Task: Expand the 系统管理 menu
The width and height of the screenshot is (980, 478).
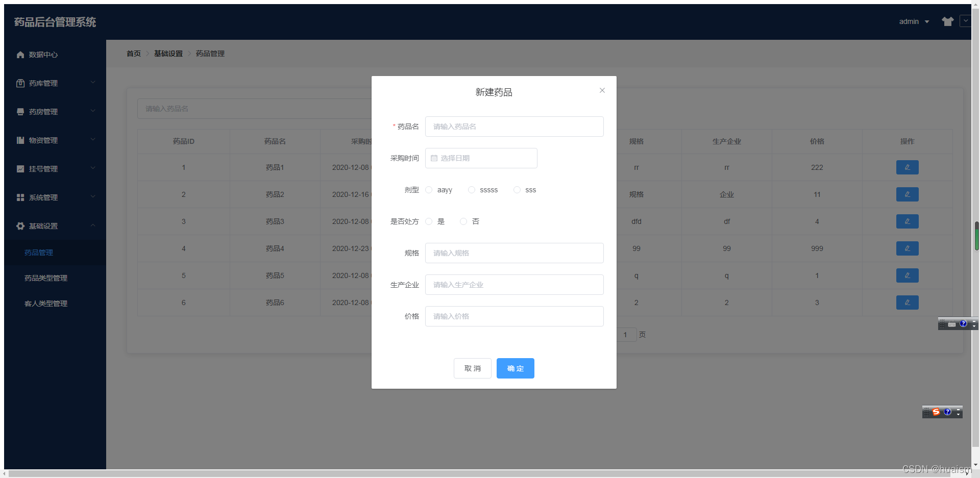Action: pyautogui.click(x=55, y=197)
